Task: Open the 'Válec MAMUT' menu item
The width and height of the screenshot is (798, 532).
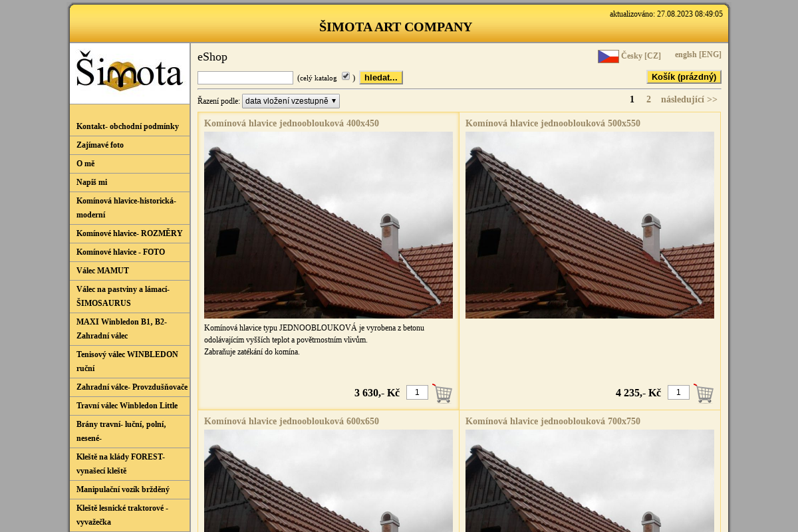Action: pos(130,271)
